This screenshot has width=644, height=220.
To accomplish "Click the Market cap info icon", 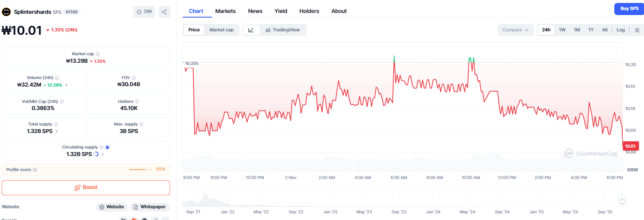I will [x=98, y=54].
